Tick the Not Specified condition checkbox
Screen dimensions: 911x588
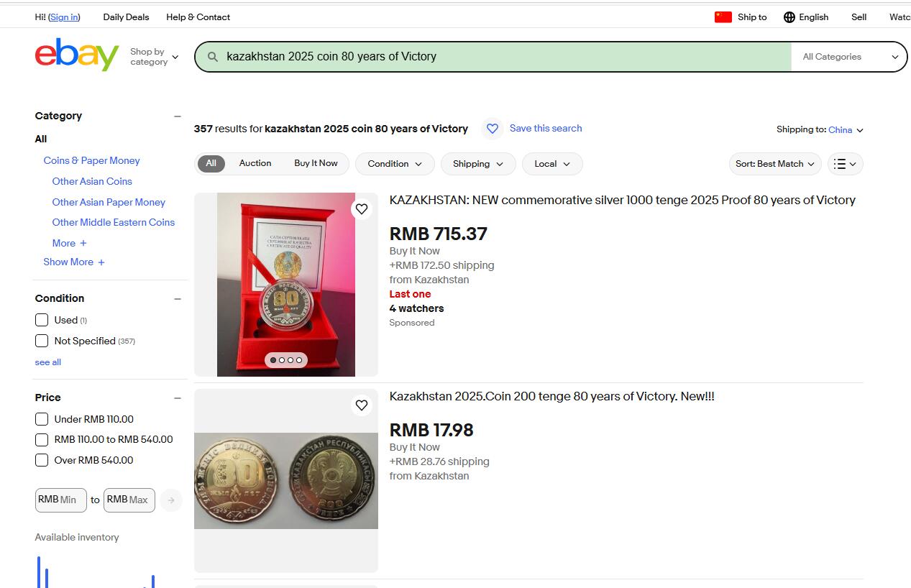[42, 341]
